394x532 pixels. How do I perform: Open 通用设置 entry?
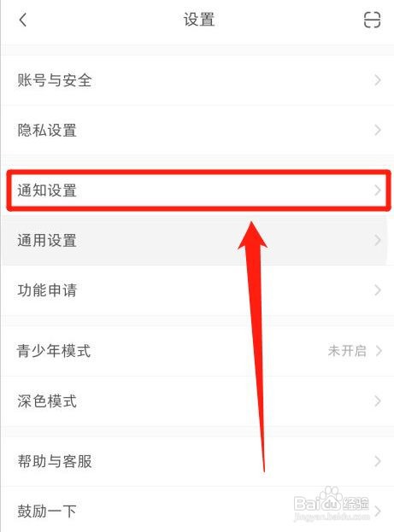pyautogui.click(x=197, y=240)
